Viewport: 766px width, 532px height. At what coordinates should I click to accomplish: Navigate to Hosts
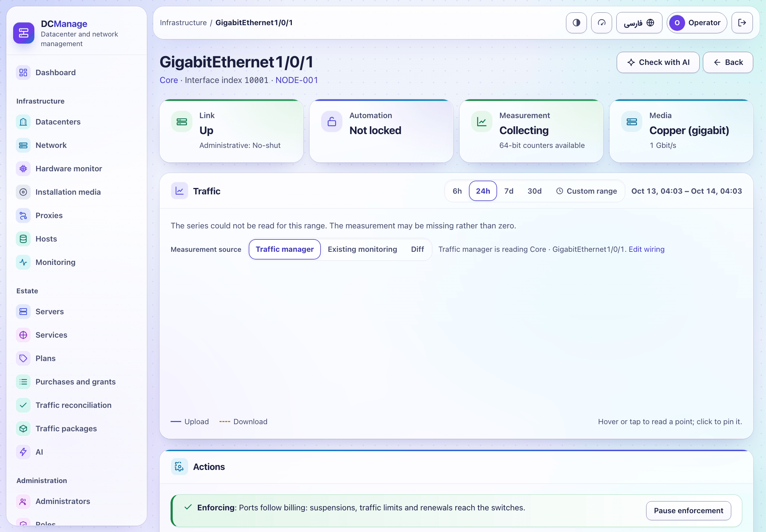(x=77, y=239)
